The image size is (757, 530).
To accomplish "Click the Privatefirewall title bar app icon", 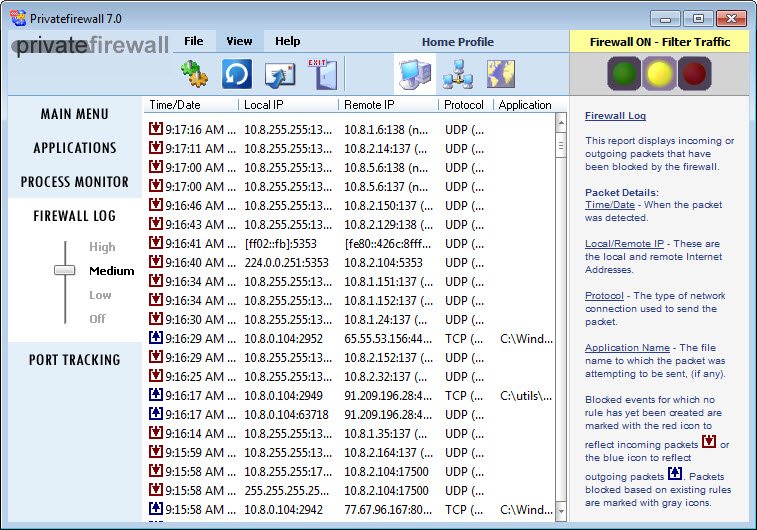I will point(18,18).
